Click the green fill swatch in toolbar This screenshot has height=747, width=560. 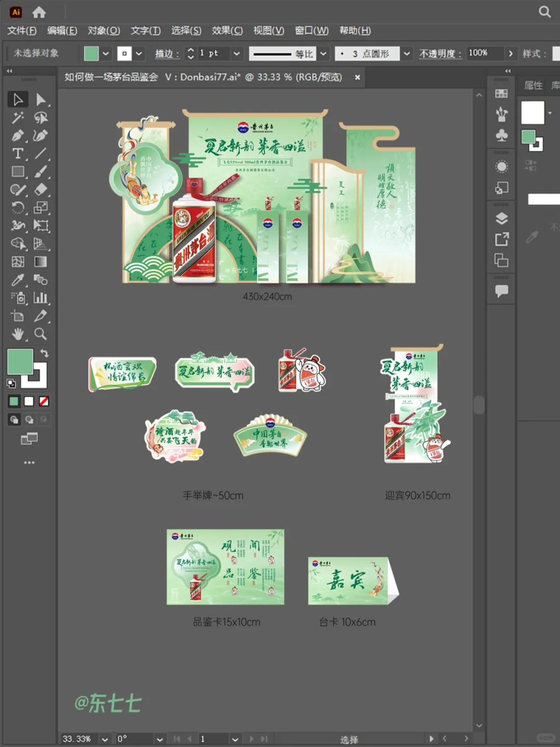20,362
